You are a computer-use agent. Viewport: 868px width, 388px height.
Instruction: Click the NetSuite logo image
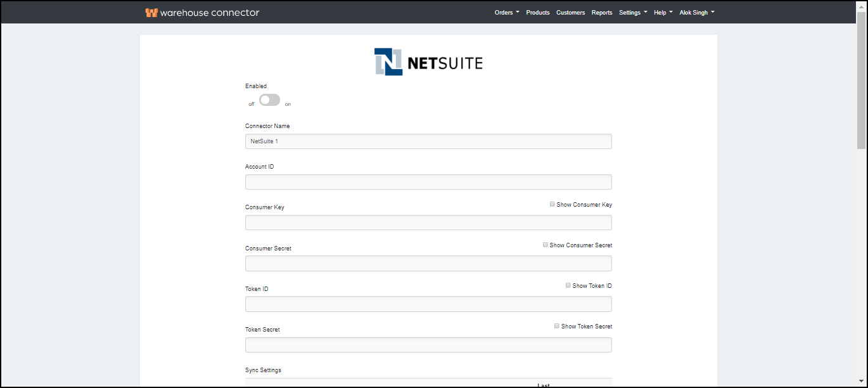[x=428, y=61]
